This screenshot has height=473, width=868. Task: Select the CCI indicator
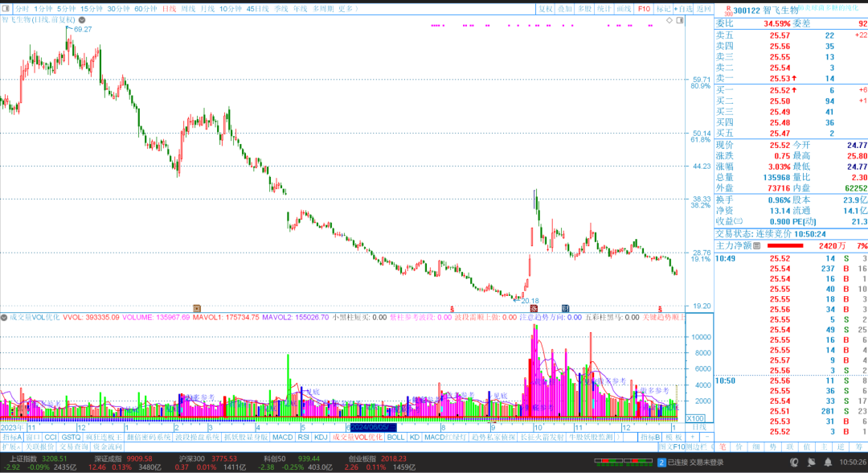(x=50, y=437)
